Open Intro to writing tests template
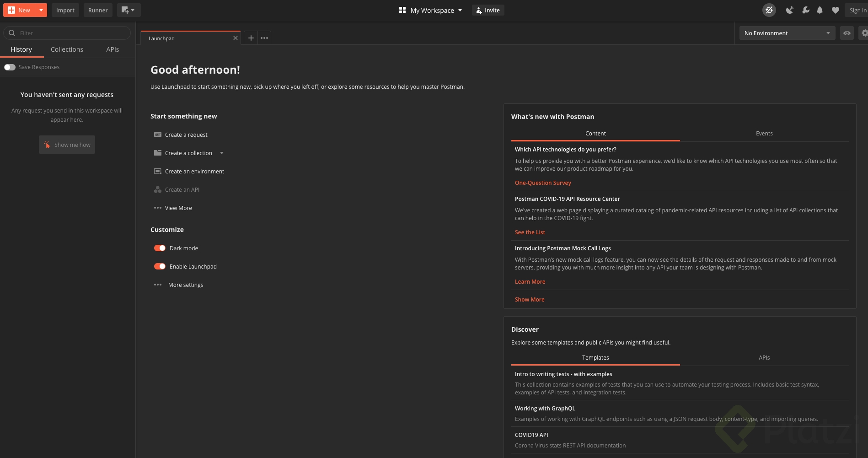 563,374
